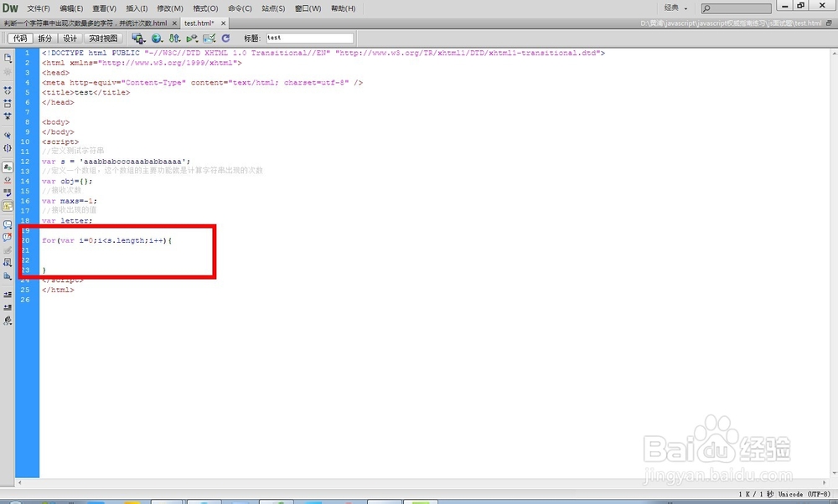
Task: Open the 文件(F) menu
Action: pos(39,8)
